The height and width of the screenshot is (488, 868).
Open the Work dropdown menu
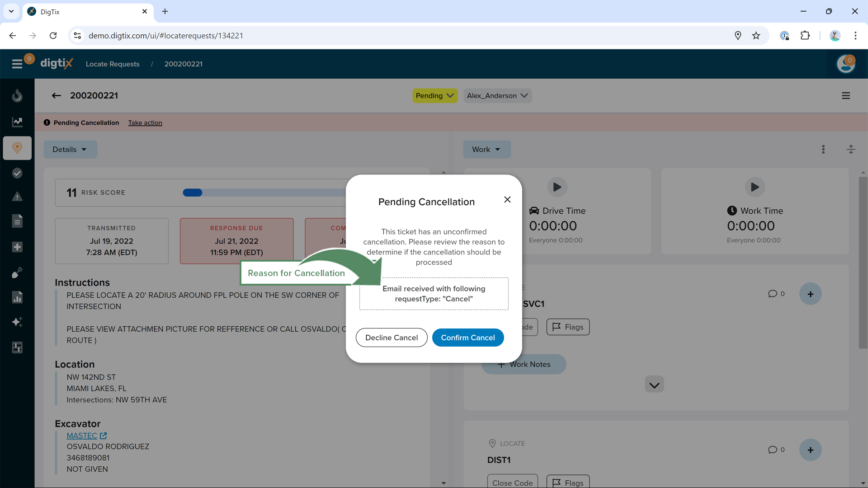pyautogui.click(x=486, y=150)
